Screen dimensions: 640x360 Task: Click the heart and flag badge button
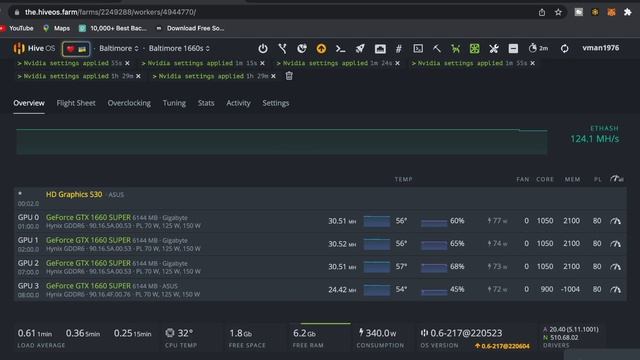[76, 49]
